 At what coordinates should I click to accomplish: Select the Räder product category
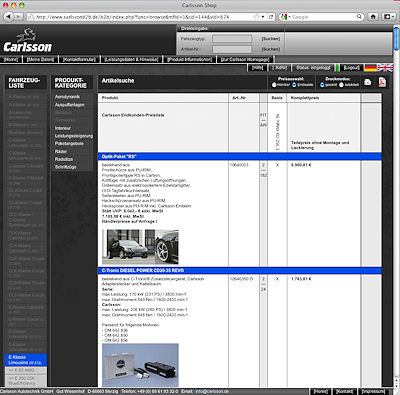click(61, 151)
